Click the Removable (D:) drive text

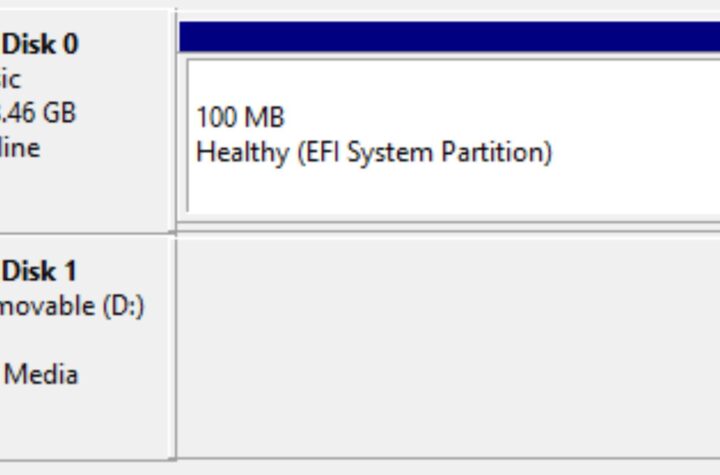(x=72, y=306)
